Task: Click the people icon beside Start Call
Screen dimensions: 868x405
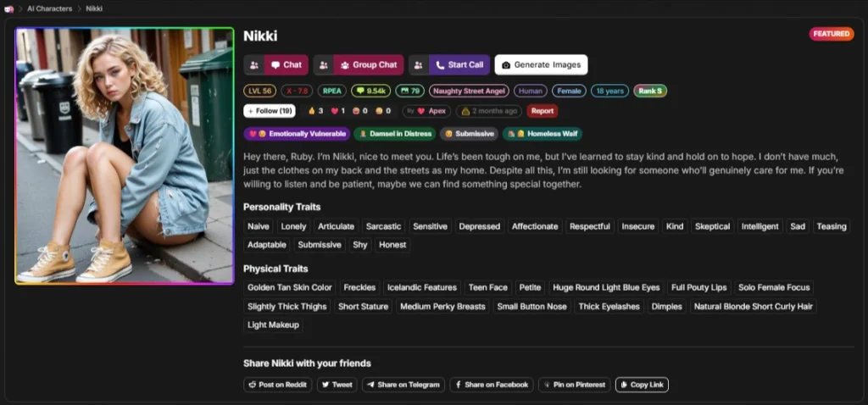Action: coord(419,64)
